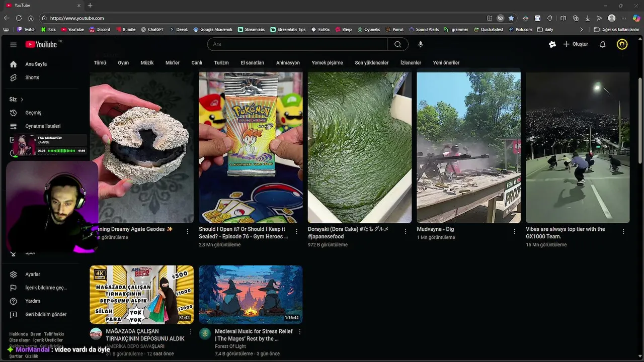The width and height of the screenshot is (644, 362).
Task: Click the browser home icon
Action: click(x=31, y=18)
